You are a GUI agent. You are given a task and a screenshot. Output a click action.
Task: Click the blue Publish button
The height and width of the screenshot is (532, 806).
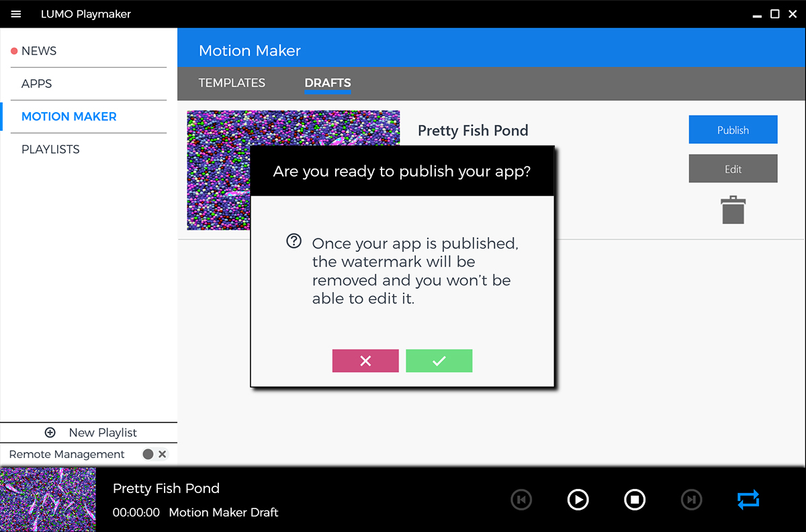(733, 130)
